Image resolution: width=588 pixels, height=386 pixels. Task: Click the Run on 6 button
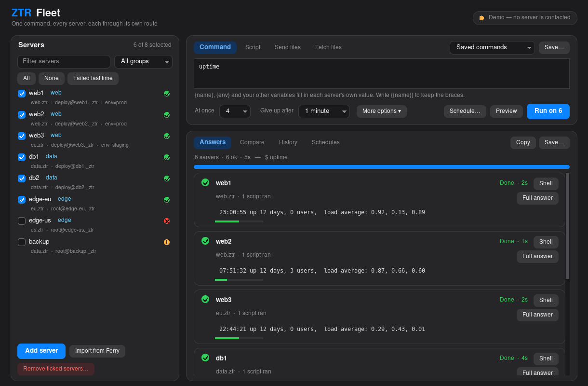coord(548,111)
